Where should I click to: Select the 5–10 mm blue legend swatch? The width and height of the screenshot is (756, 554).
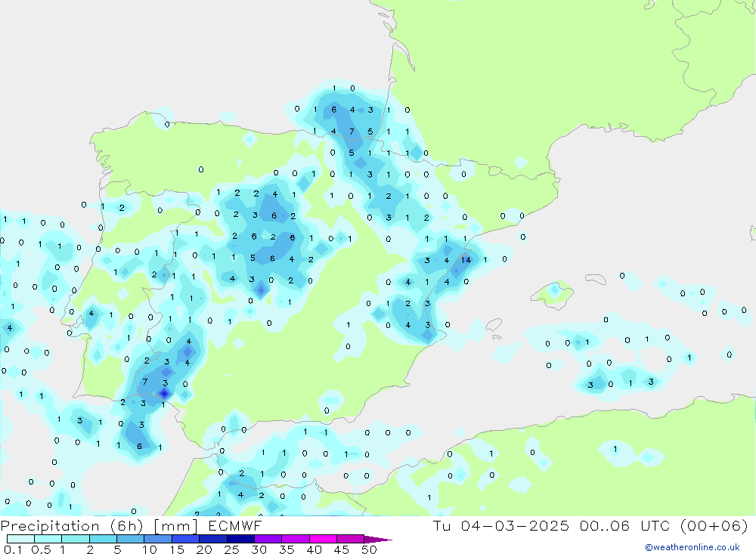[x=131, y=539]
